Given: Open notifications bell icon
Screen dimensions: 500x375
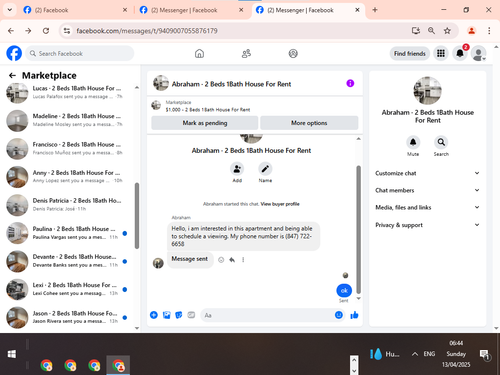Looking at the screenshot, I should pos(460,53).
